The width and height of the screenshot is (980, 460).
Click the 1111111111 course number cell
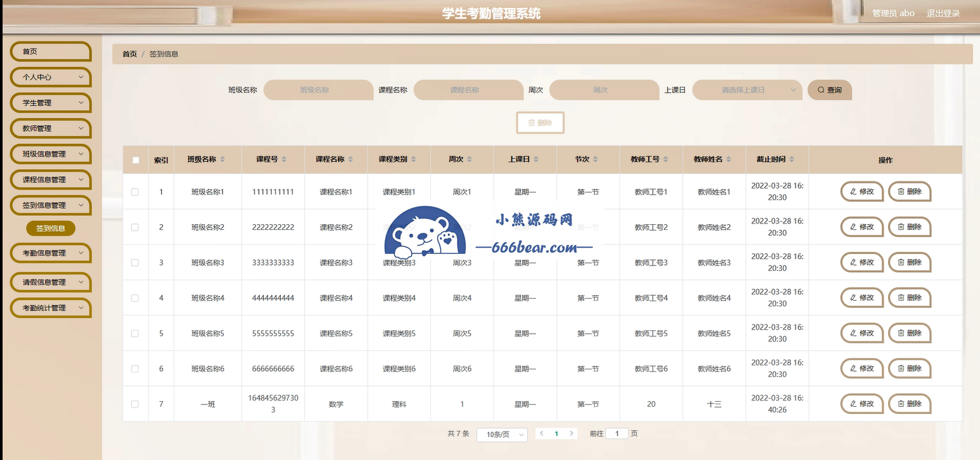tap(273, 192)
